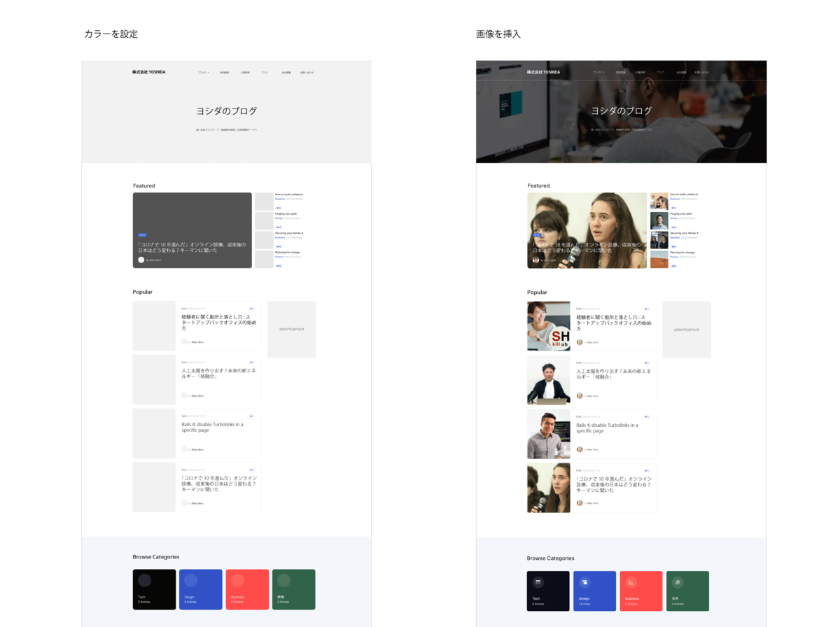Click Design category icon in the photo mockup
Image resolution: width=840 pixels, height=627 pixels.
(584, 582)
